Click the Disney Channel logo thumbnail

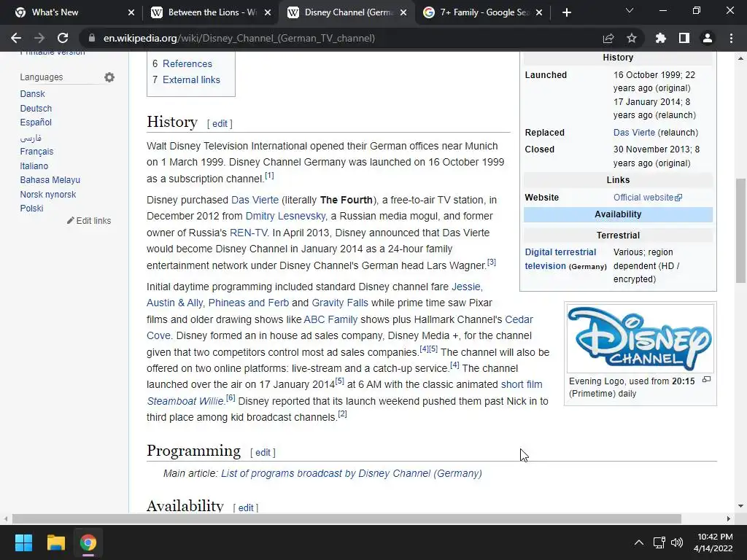pyautogui.click(x=640, y=338)
